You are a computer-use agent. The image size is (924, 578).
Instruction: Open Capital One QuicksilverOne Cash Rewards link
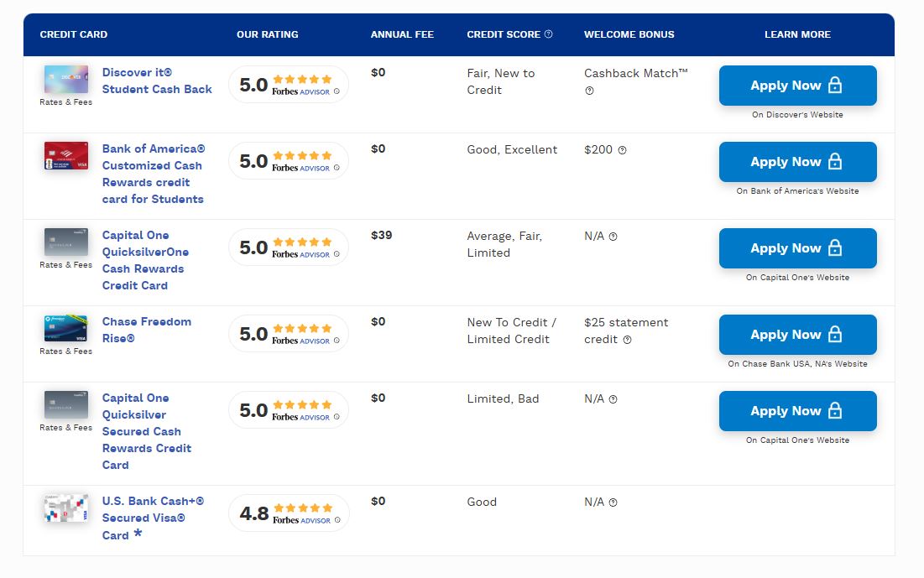145,260
